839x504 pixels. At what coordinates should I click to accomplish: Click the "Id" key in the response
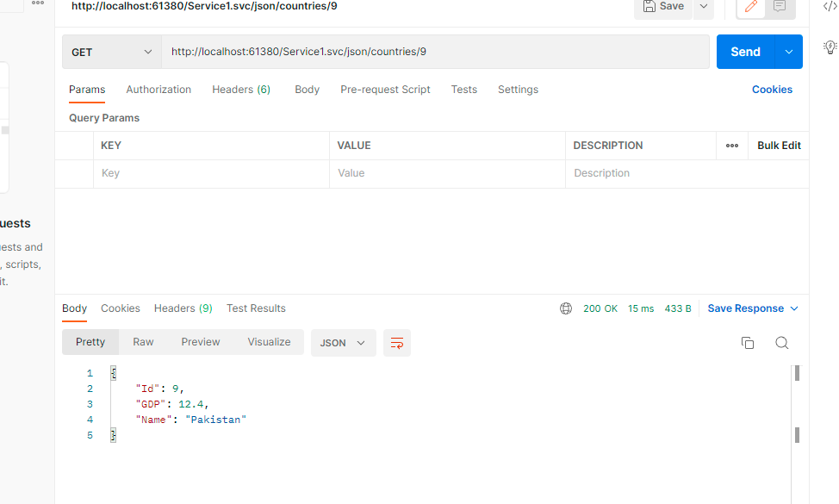coord(147,389)
